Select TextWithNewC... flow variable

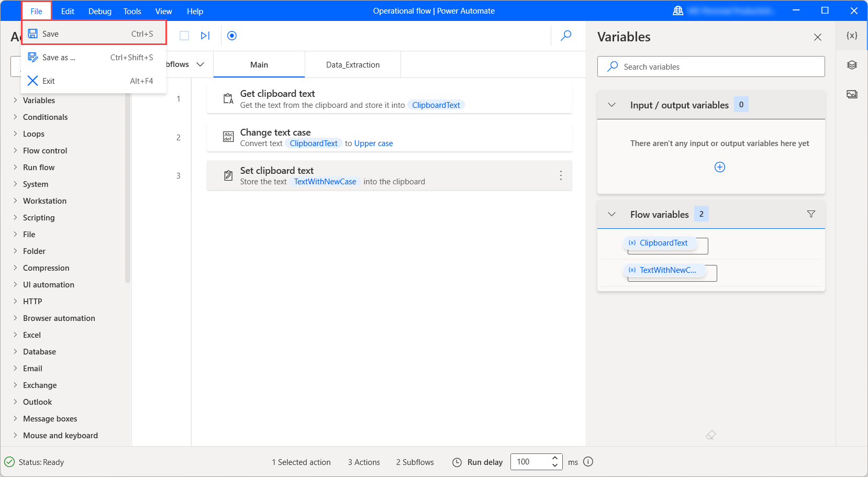tap(664, 270)
